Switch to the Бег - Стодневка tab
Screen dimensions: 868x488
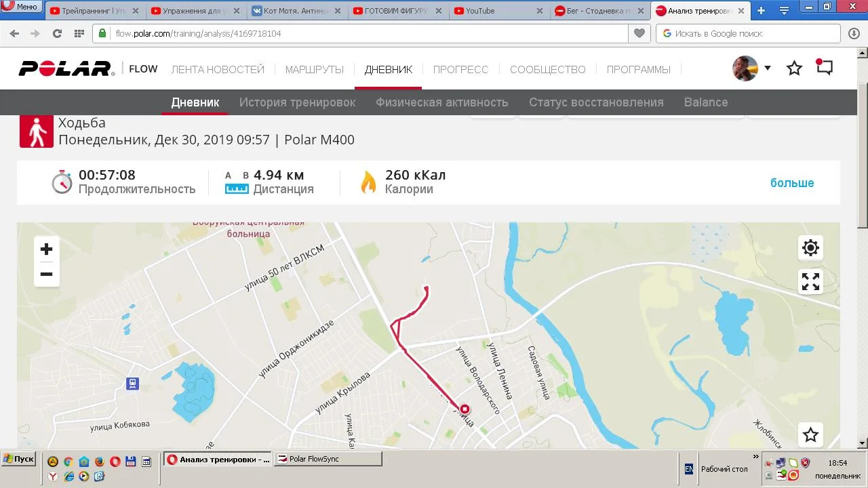tap(599, 11)
